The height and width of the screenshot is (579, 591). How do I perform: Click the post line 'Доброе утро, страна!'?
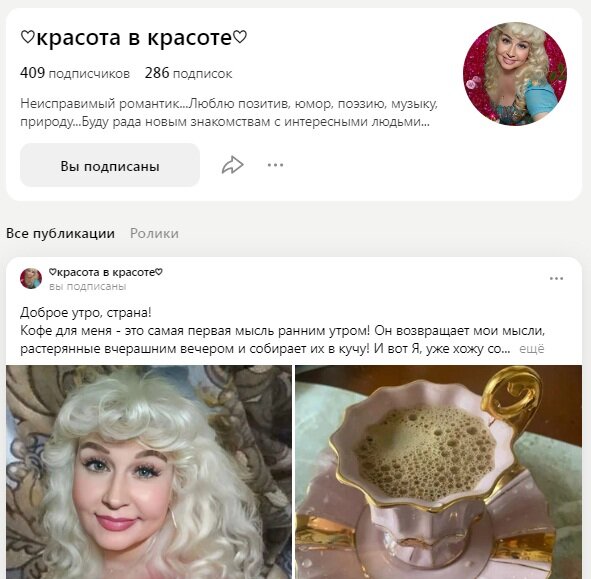(x=86, y=312)
